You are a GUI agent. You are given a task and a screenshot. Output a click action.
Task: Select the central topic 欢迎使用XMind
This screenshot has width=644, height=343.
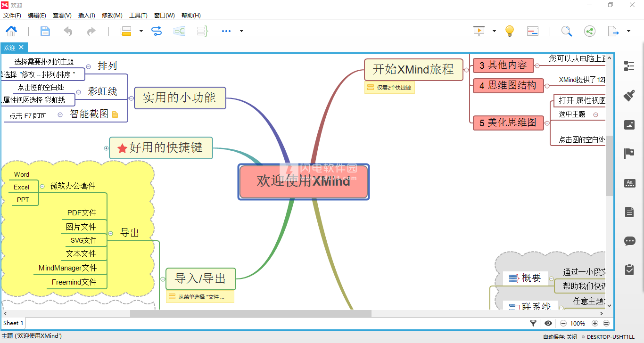coord(304,181)
